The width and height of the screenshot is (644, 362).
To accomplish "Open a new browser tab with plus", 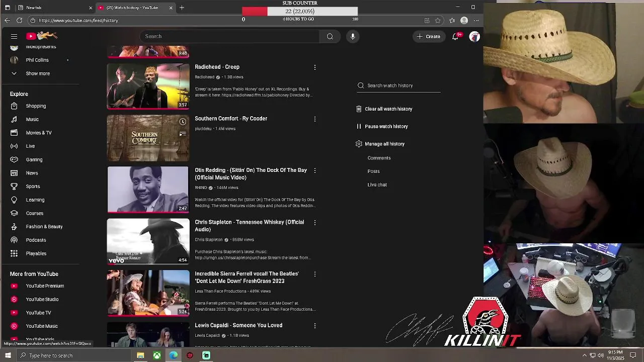I will click(182, 8).
